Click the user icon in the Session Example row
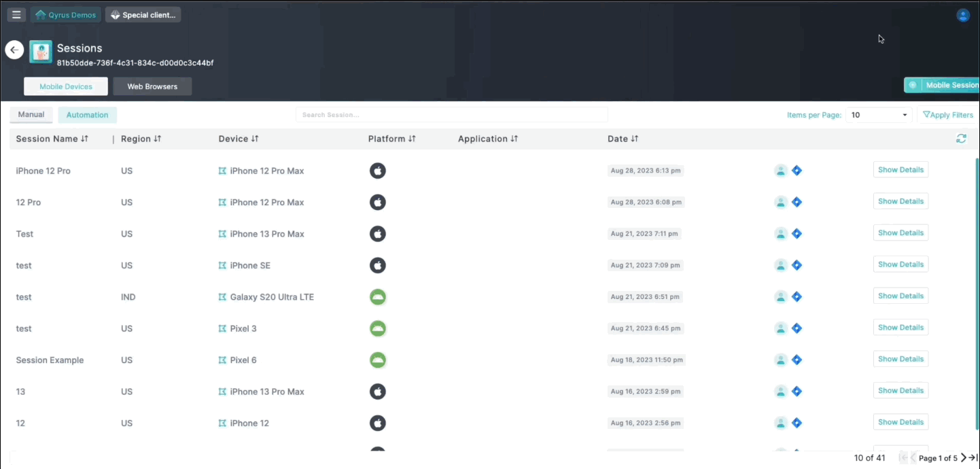The image size is (980, 469). pyautogui.click(x=781, y=360)
